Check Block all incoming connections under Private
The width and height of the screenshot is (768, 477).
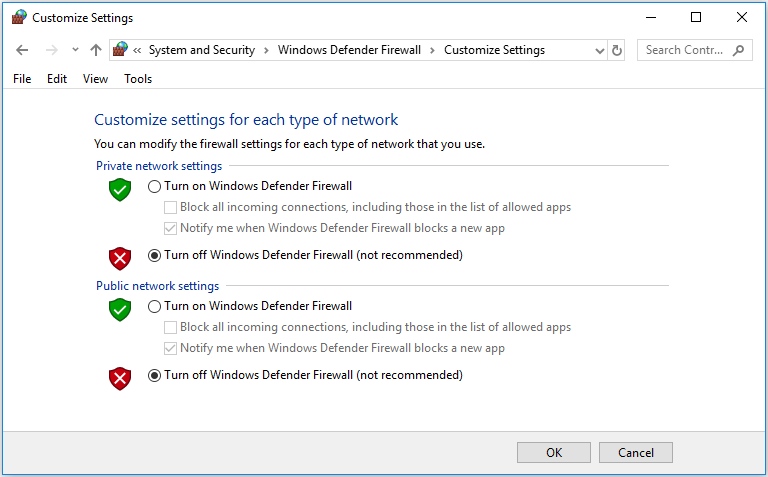point(171,207)
